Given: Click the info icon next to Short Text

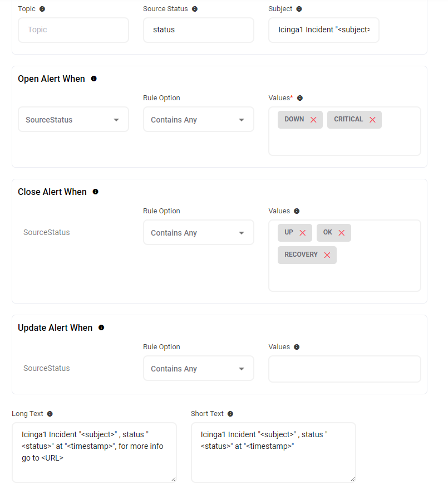Looking at the screenshot, I should pos(230,414).
